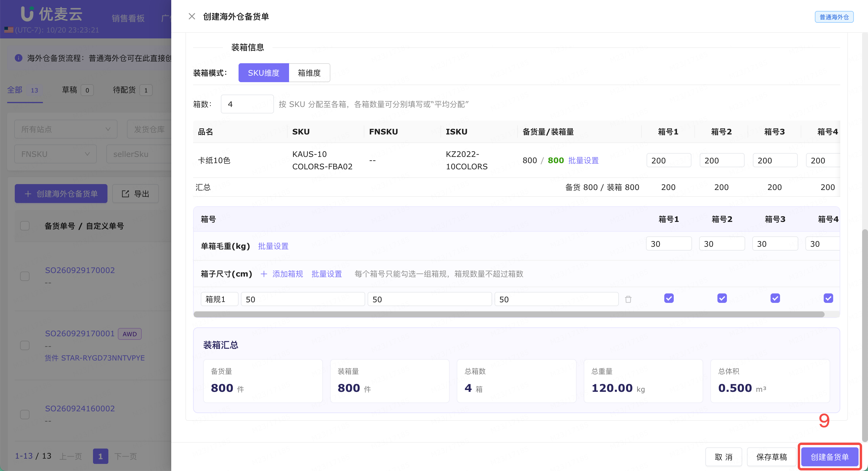The width and height of the screenshot is (868, 471).
Task: Click 箱号2 gross weight input
Action: [x=722, y=243]
